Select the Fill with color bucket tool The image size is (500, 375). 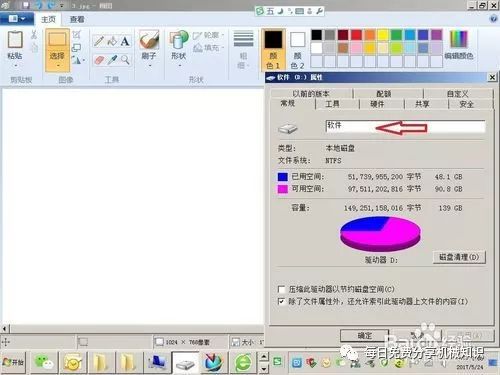pyautogui.click(x=112, y=41)
